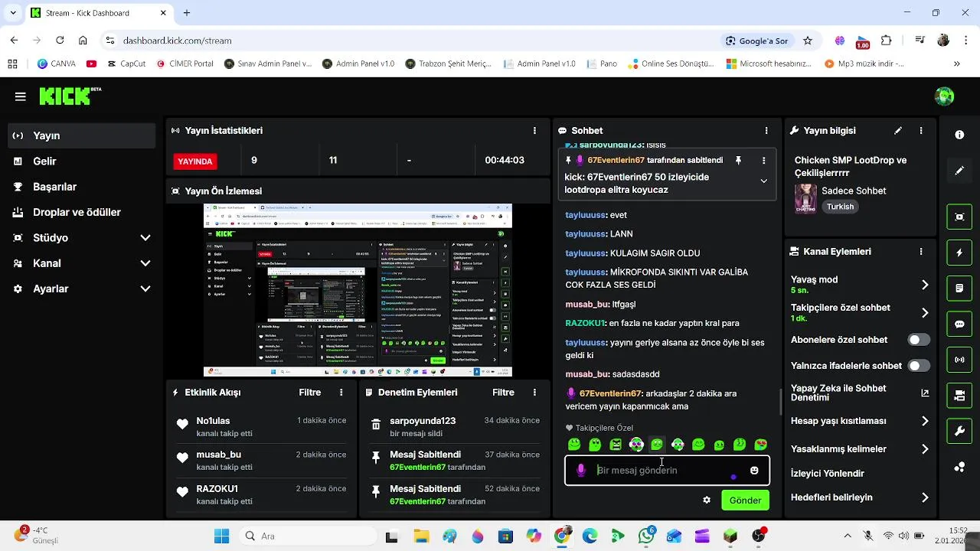This screenshot has width=980, height=551.
Task: Click lightning bolt icon in right sidebar
Action: (x=959, y=253)
